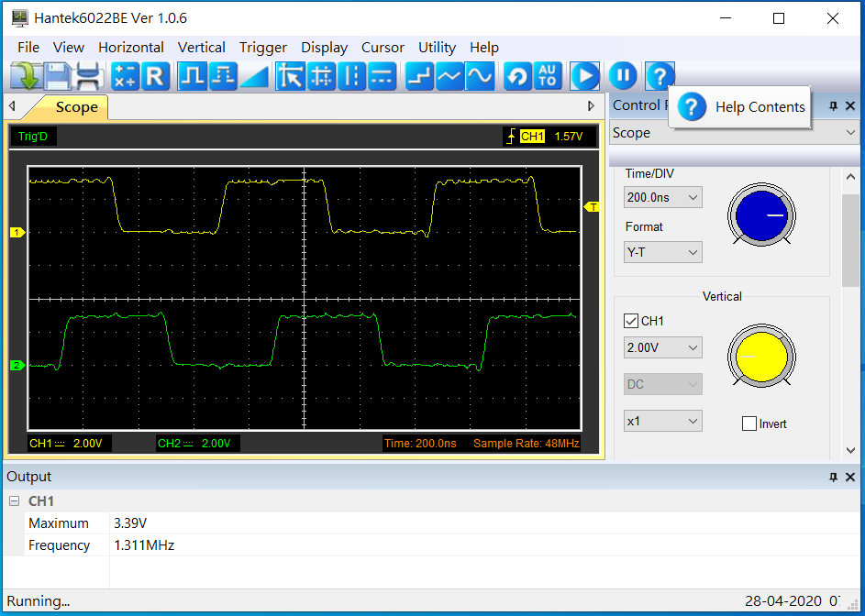The height and width of the screenshot is (616, 865).
Task: Switch to the Scope tab
Action: pyautogui.click(x=76, y=107)
